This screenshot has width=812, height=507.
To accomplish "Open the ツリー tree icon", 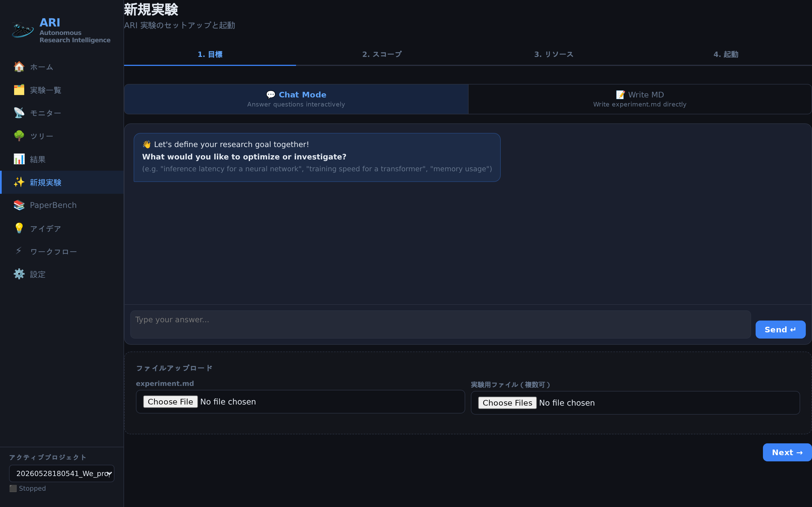I will 19,136.
